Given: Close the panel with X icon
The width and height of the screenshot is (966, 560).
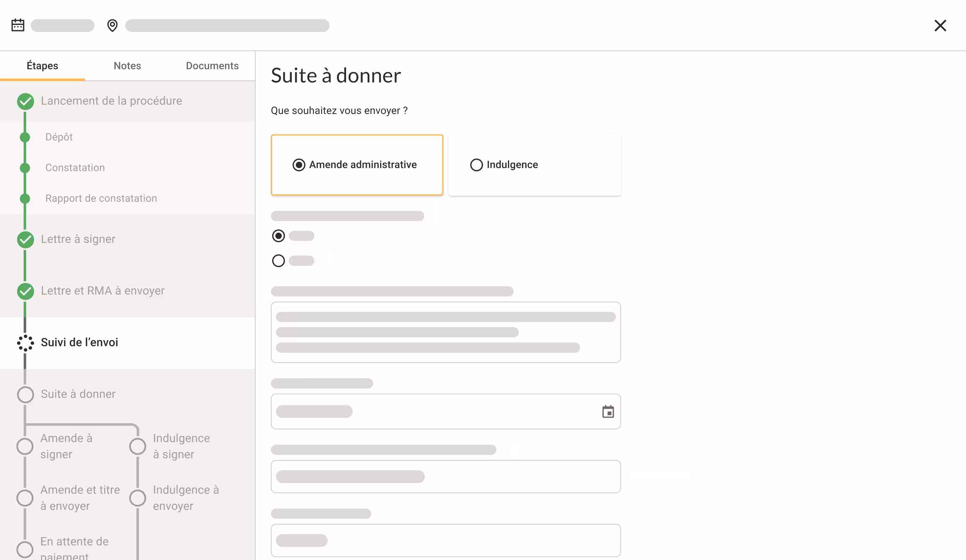Looking at the screenshot, I should (940, 26).
